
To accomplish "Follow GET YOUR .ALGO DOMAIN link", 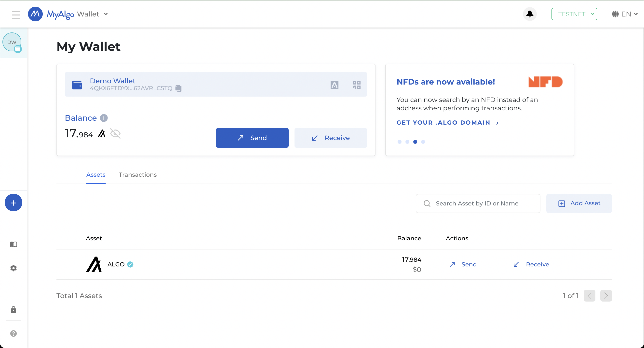I will point(447,123).
